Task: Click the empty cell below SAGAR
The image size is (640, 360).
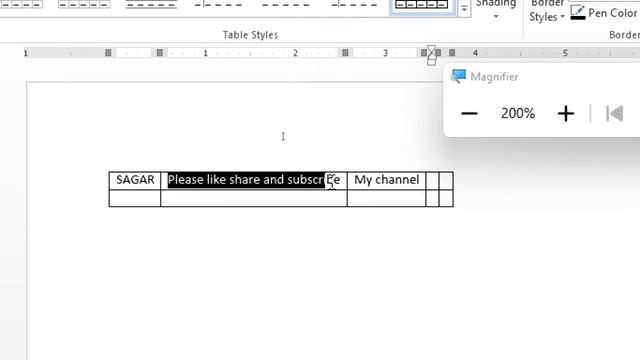Action: coord(135,198)
